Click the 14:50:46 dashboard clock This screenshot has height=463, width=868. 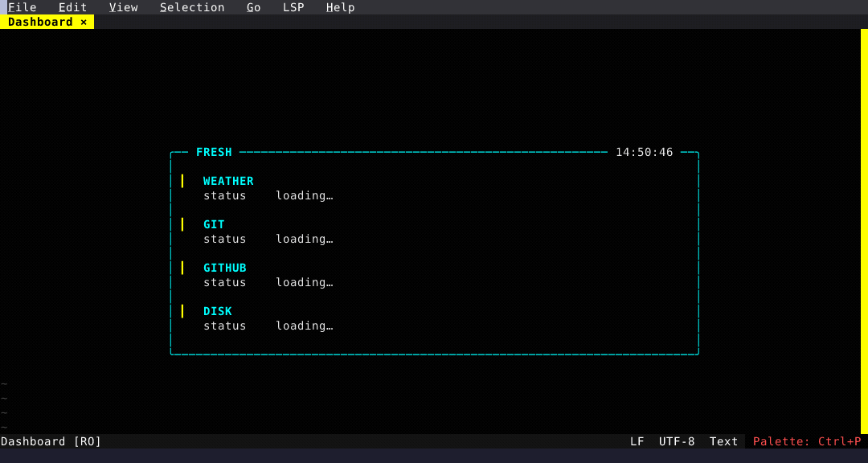click(x=644, y=152)
